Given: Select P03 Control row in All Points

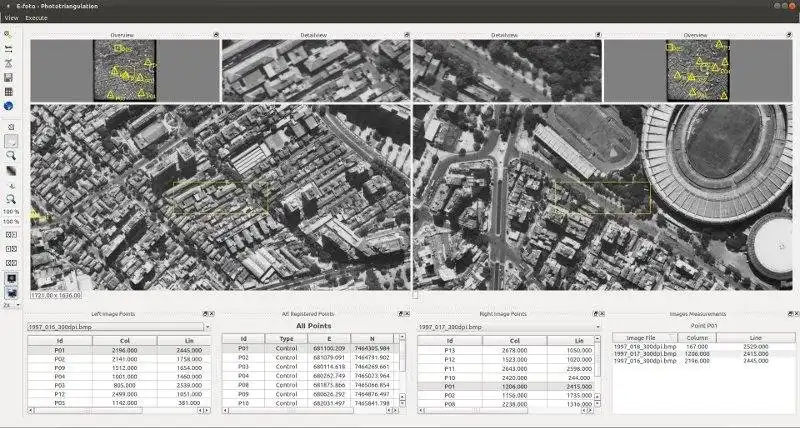Looking at the screenshot, I should pyautogui.click(x=309, y=367).
